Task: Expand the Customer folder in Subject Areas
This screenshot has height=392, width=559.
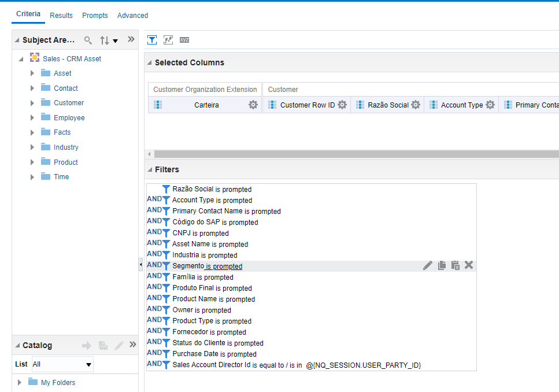Action: [x=33, y=102]
